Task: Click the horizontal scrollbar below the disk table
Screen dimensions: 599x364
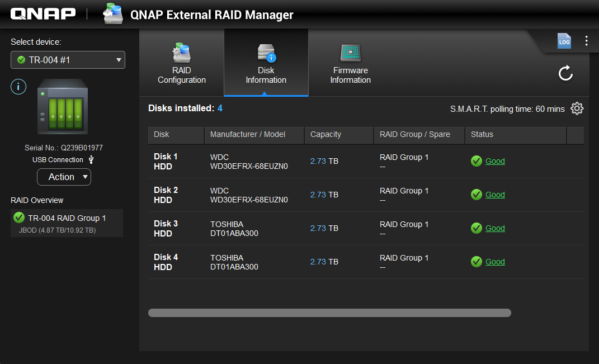Action: 329,313
